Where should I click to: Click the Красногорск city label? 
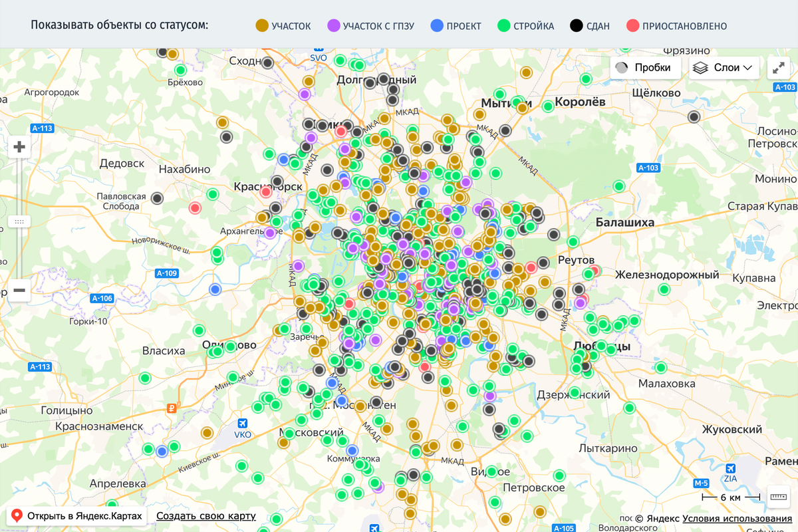click(268, 187)
